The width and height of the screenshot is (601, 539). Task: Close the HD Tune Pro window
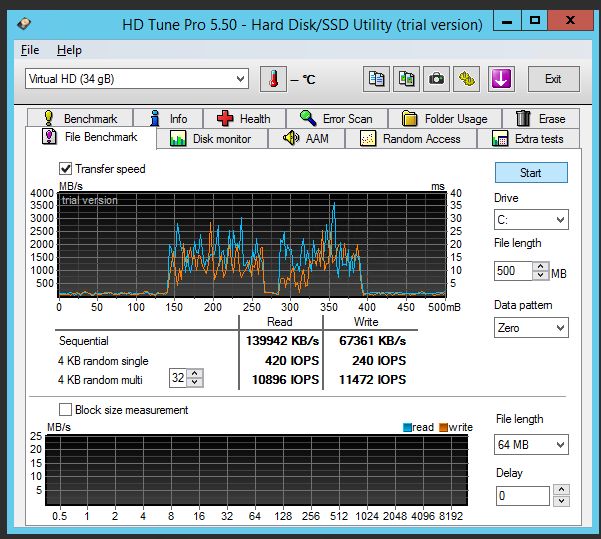click(x=570, y=21)
